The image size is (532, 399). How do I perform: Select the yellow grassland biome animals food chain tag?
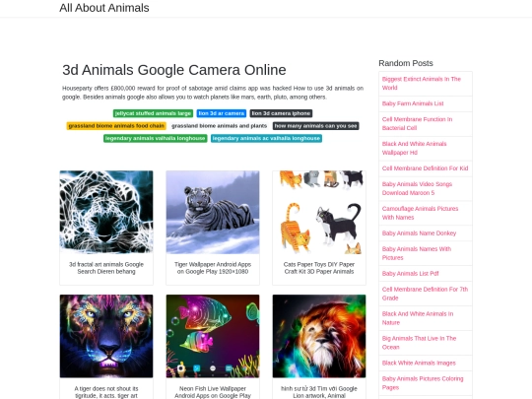(116, 126)
